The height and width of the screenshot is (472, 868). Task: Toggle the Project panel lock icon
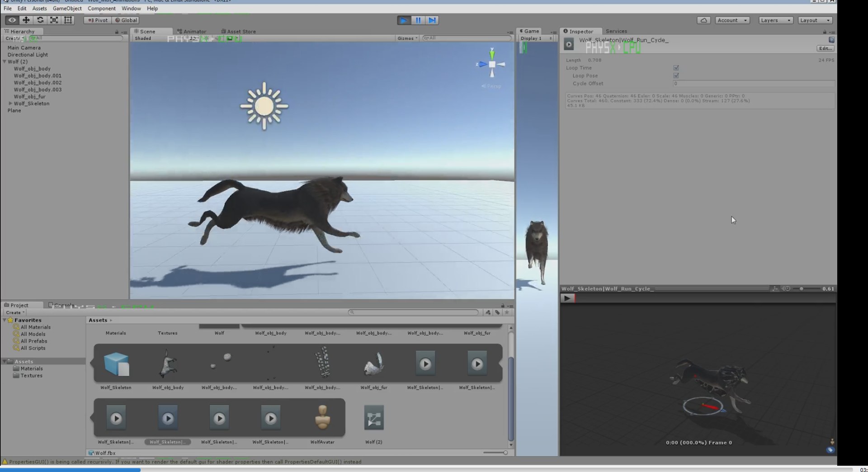pos(502,306)
